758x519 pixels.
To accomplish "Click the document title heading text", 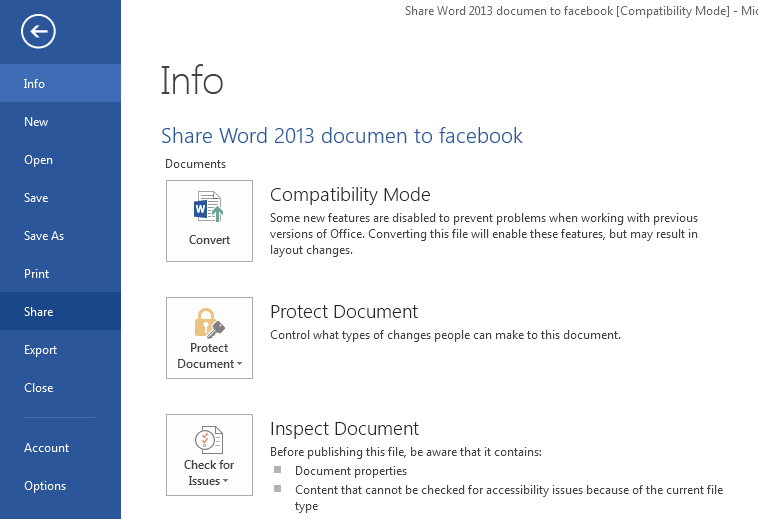I will 341,136.
